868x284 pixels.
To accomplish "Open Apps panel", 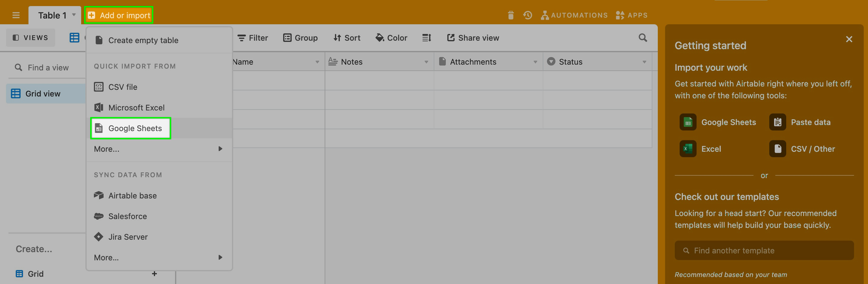I will pyautogui.click(x=632, y=15).
